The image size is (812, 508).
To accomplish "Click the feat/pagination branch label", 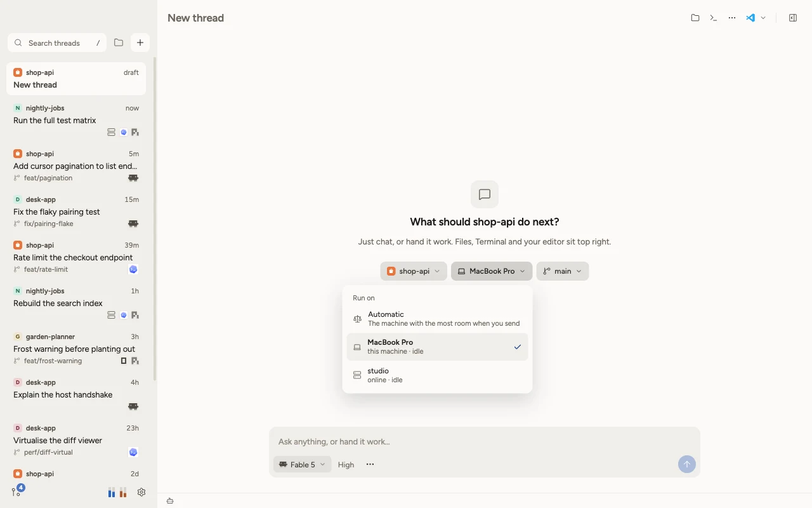I will pyautogui.click(x=48, y=178).
